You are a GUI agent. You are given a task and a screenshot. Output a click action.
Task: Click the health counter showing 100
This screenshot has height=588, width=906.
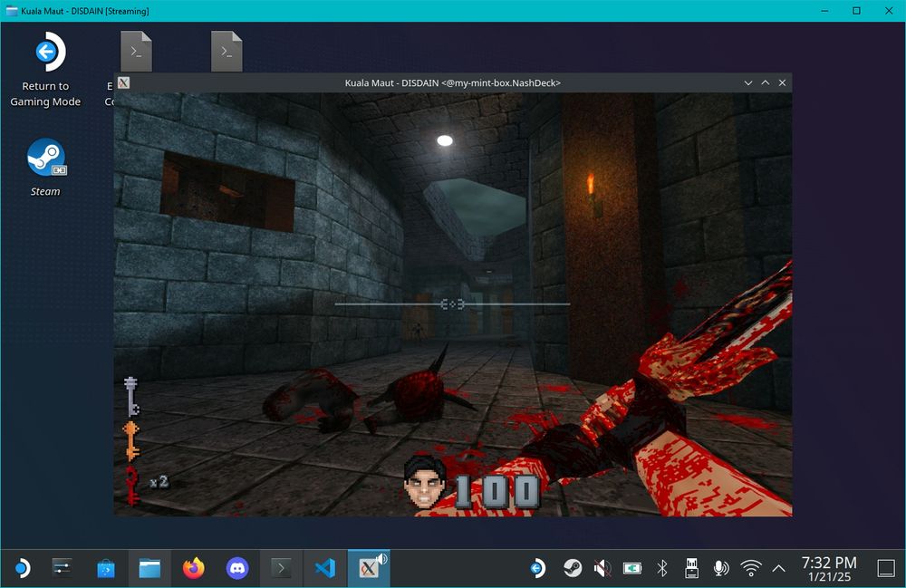click(496, 492)
